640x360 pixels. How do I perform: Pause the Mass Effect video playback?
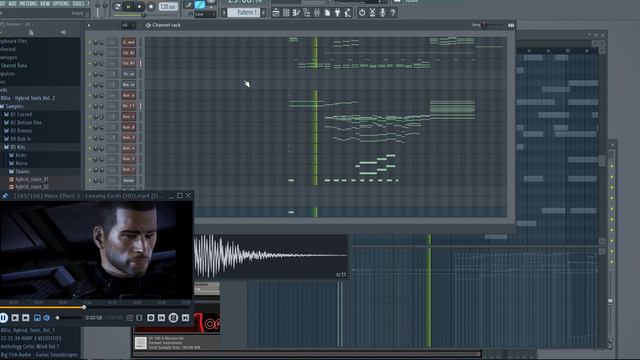click(4, 318)
